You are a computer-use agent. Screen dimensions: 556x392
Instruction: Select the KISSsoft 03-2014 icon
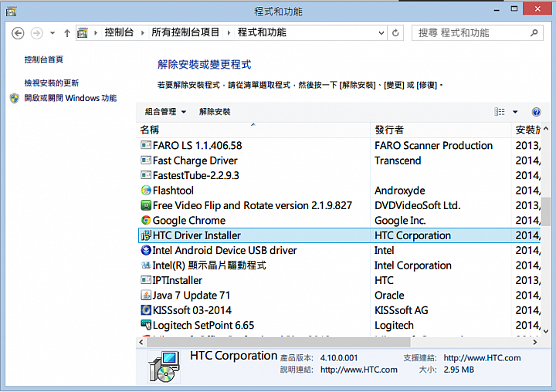pyautogui.click(x=146, y=310)
